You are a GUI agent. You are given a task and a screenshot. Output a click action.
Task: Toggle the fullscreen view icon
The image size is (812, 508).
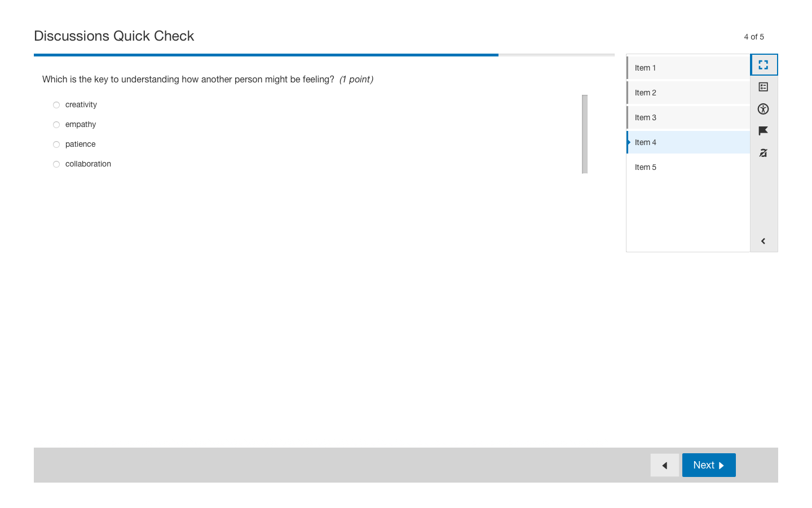pos(764,65)
